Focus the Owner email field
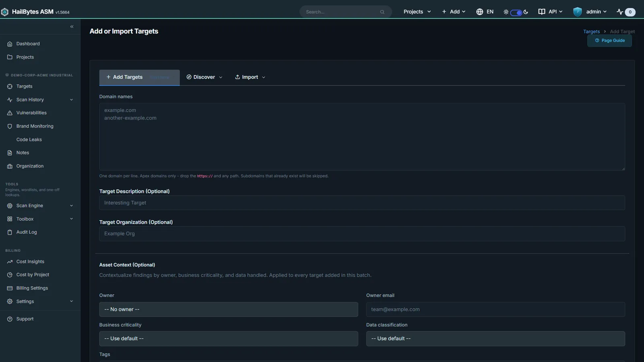This screenshot has width=644, height=362. [495, 309]
